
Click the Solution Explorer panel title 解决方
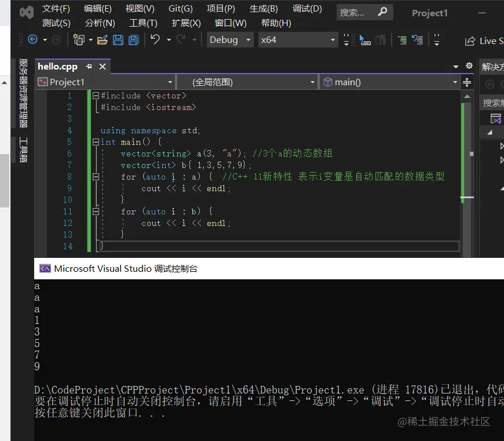493,67
